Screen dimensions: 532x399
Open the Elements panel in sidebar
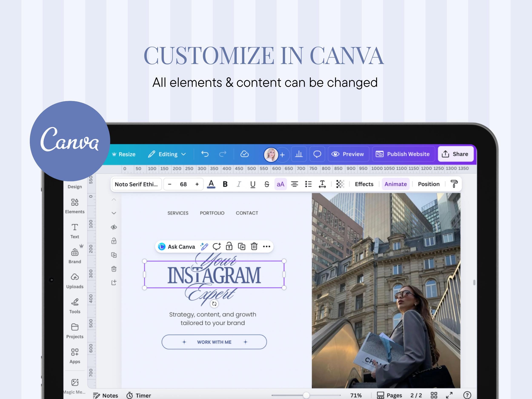(74, 206)
